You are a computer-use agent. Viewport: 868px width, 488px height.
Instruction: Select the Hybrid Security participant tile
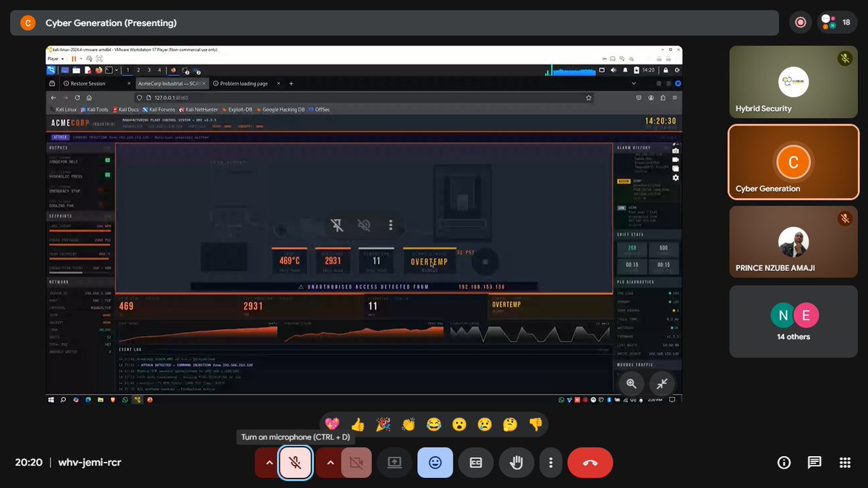793,82
